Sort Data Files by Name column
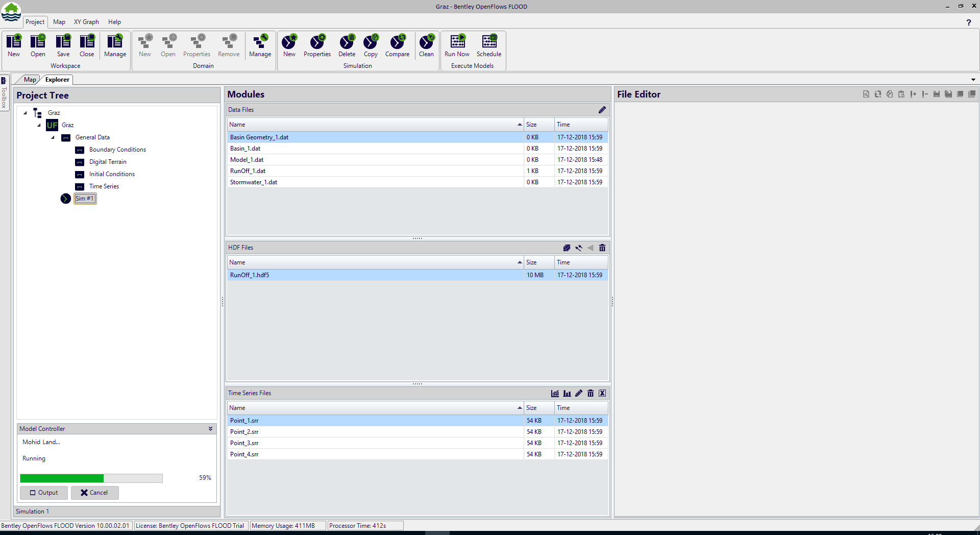The width and height of the screenshot is (980, 535). pos(375,125)
